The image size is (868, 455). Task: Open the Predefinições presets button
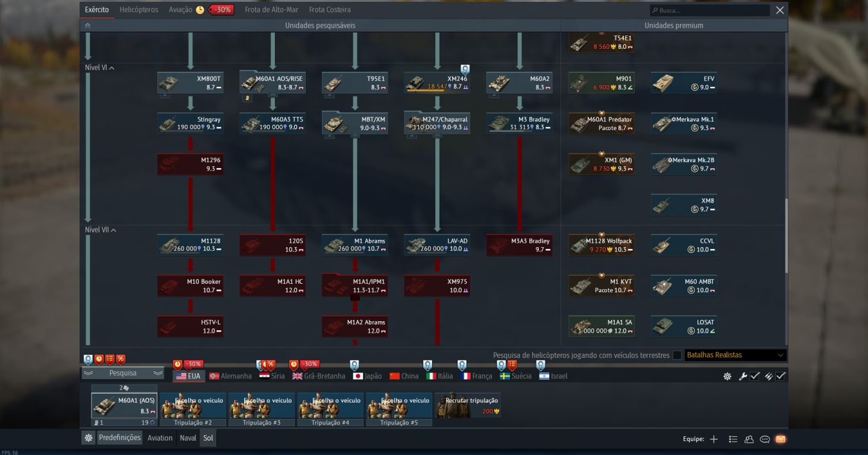click(x=119, y=438)
